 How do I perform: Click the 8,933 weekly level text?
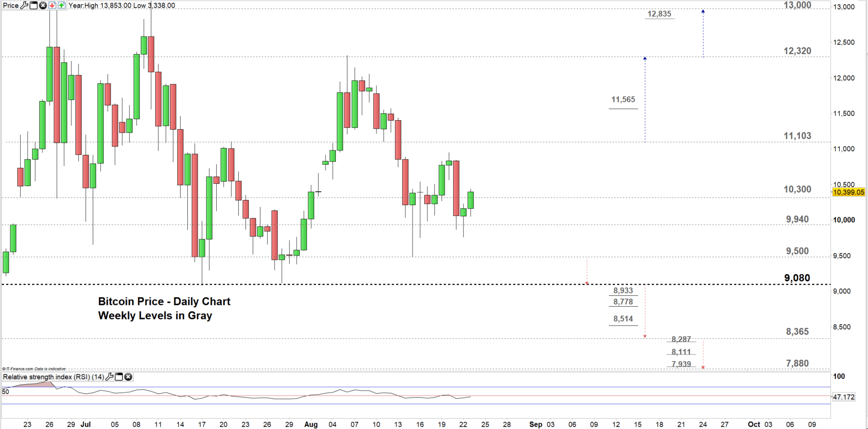[x=623, y=291]
